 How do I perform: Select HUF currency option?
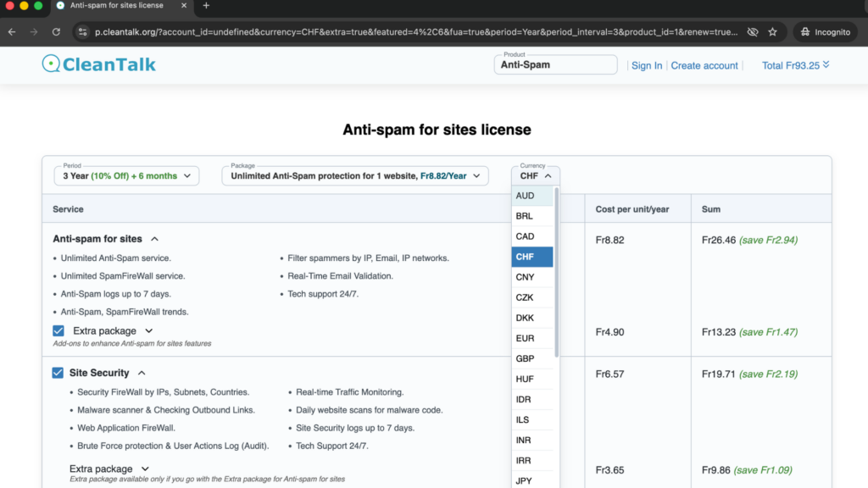[532, 379]
